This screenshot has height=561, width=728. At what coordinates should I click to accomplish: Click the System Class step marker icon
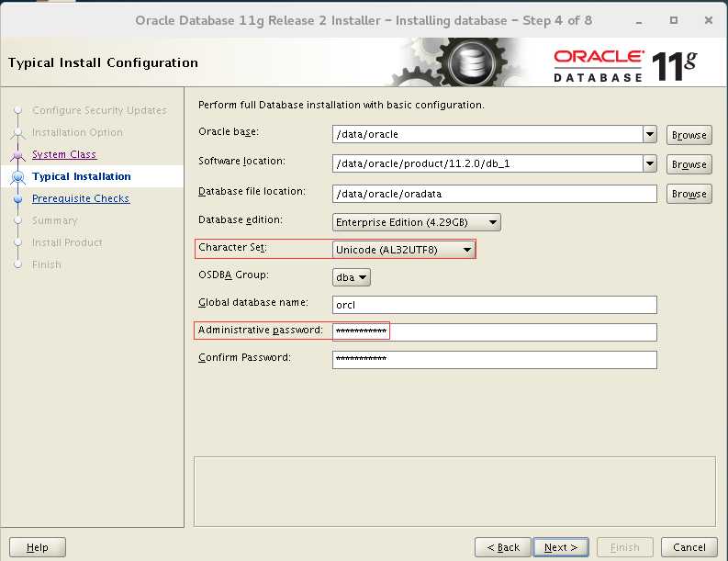tap(17, 154)
